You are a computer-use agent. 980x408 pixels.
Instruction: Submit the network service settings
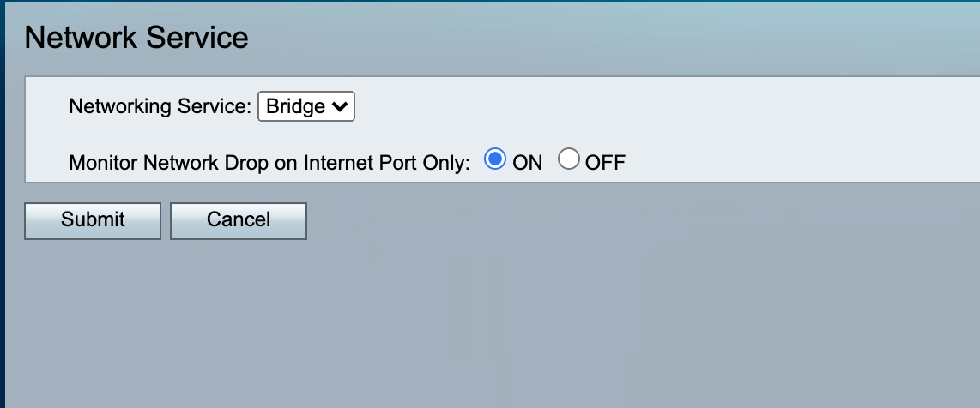93,221
